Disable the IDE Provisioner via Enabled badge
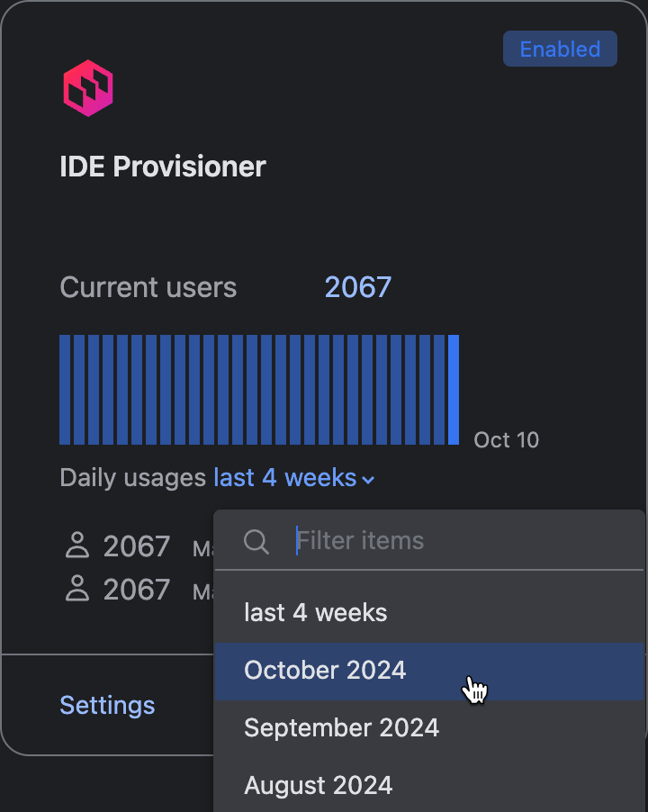 559,49
